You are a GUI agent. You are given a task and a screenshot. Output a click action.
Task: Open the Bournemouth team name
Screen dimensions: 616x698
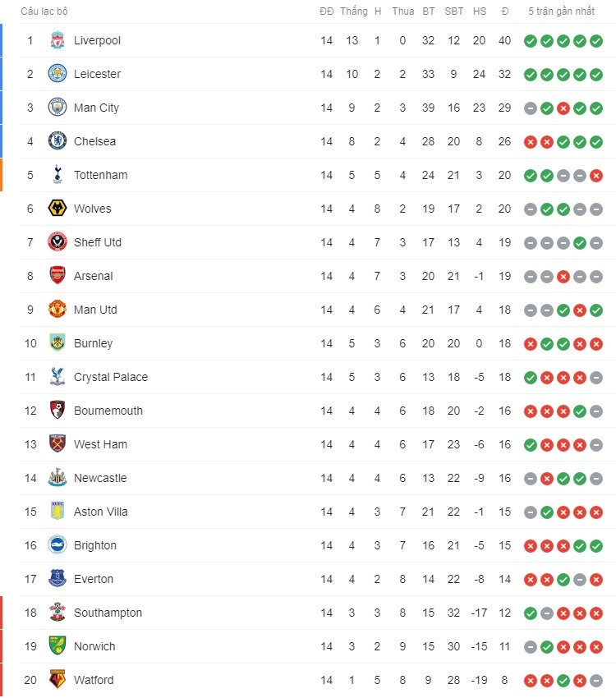pyautogui.click(x=108, y=411)
